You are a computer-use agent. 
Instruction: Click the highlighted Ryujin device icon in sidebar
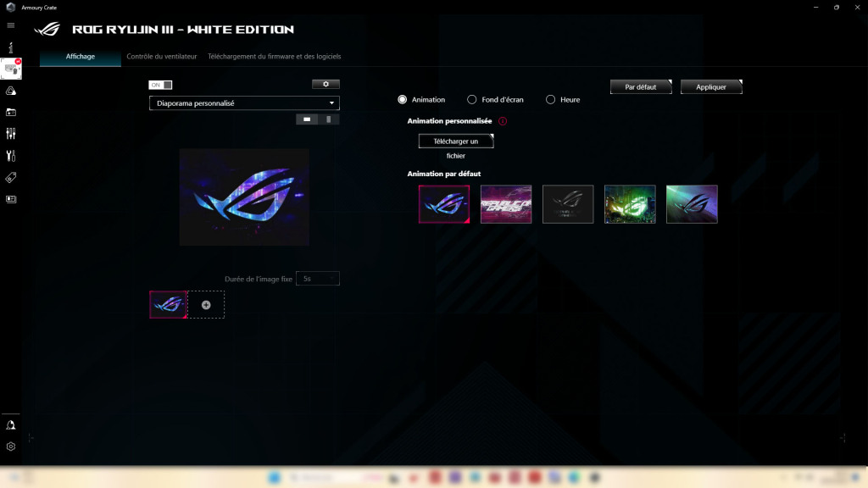tap(10, 69)
